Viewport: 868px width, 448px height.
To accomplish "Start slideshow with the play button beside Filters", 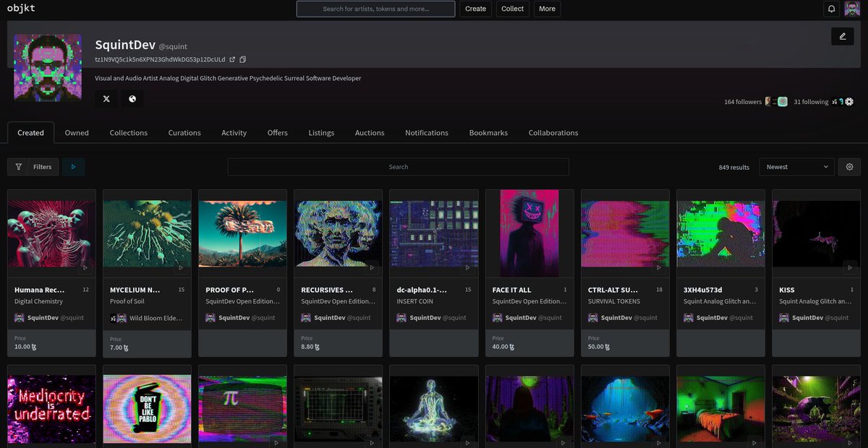I will point(73,167).
